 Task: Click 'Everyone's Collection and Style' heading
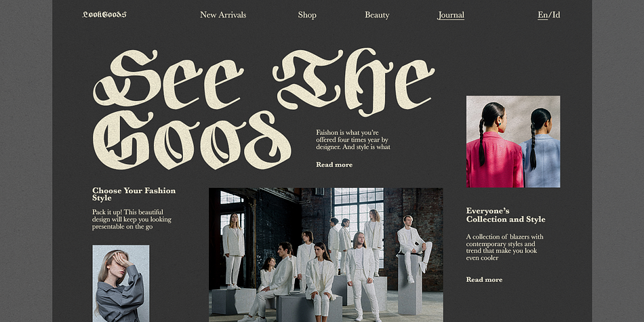pos(506,215)
